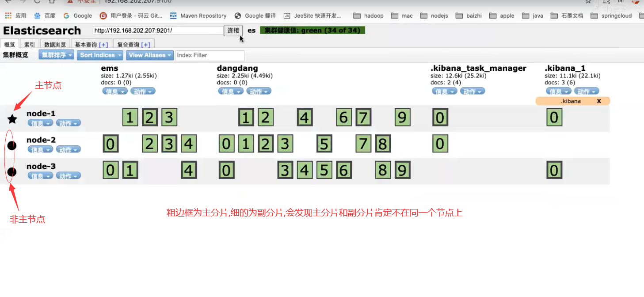
Task: Select .kibana_1 shard 0 on node-3
Action: (x=554, y=170)
